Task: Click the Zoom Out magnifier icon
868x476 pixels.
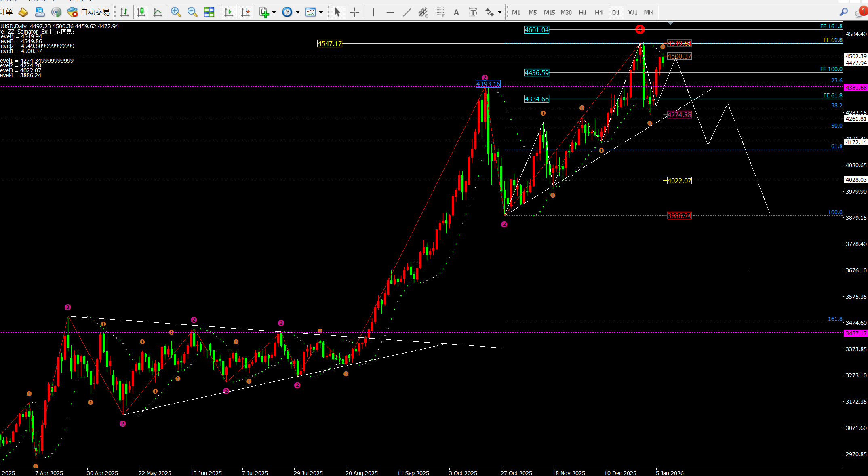Action: click(192, 12)
